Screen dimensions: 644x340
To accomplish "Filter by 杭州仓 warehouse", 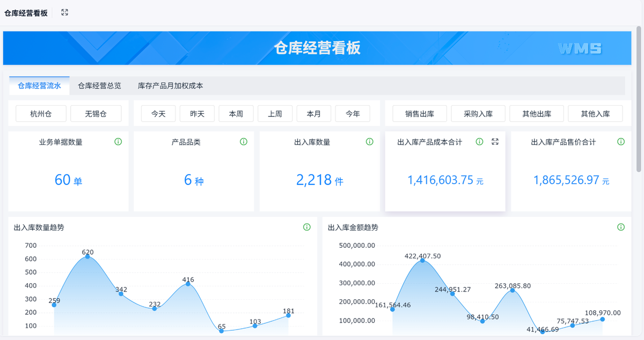I will pyautogui.click(x=41, y=114).
